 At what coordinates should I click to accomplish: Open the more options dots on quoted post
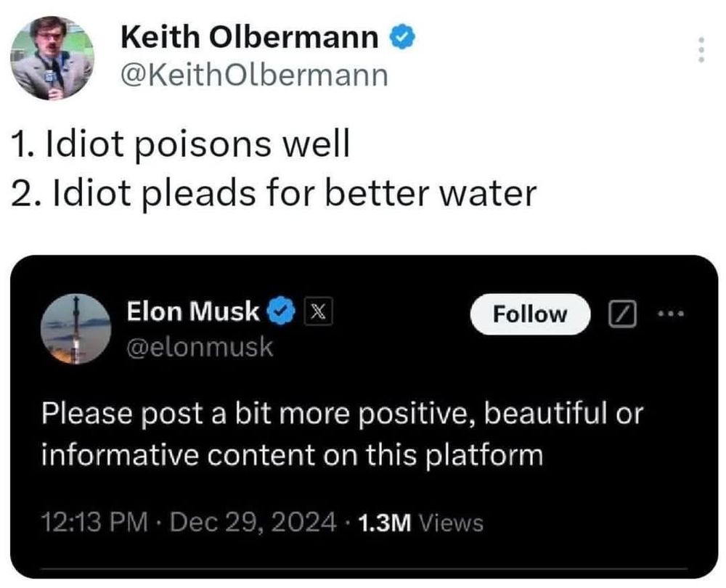pyautogui.click(x=671, y=314)
